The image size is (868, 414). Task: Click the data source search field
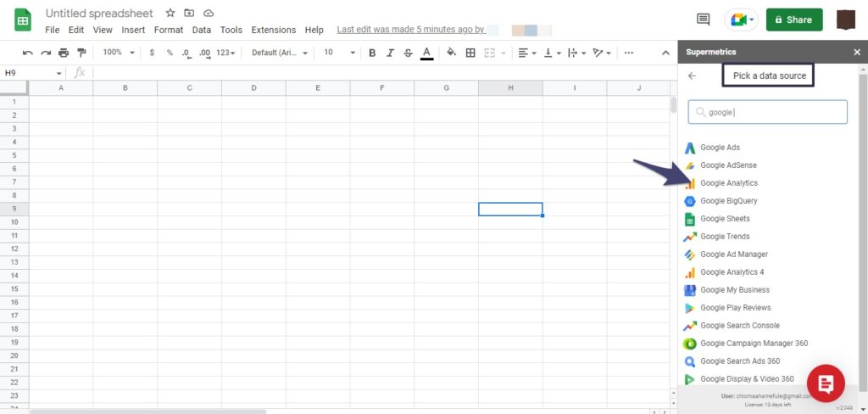(x=767, y=112)
